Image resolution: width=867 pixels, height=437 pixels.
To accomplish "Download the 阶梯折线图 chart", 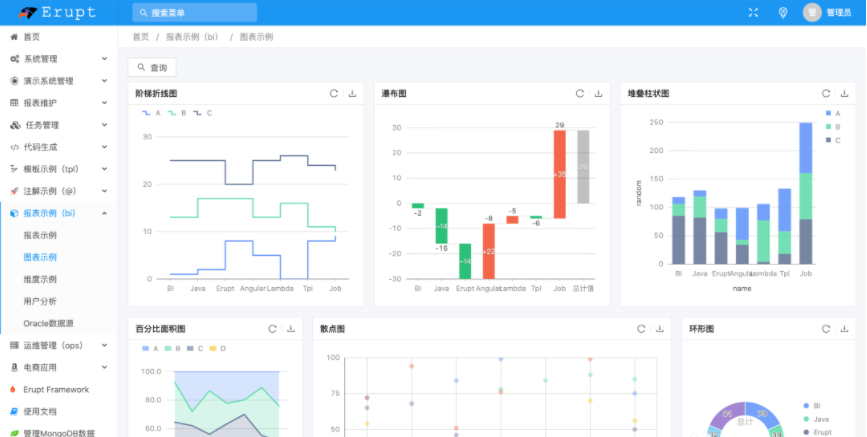I will pyautogui.click(x=352, y=93).
